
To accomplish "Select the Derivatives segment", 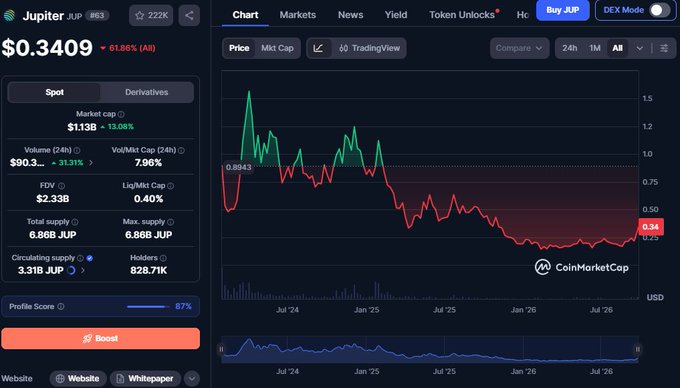I will 147,92.
